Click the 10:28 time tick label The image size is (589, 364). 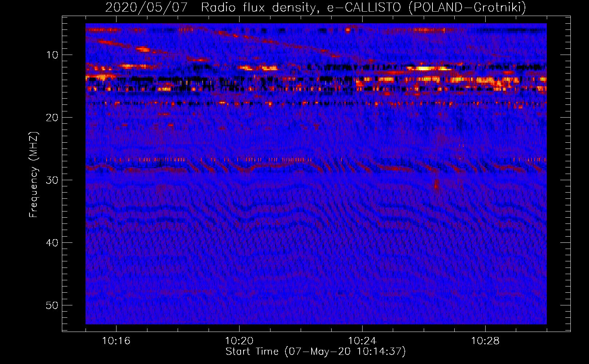coord(485,341)
